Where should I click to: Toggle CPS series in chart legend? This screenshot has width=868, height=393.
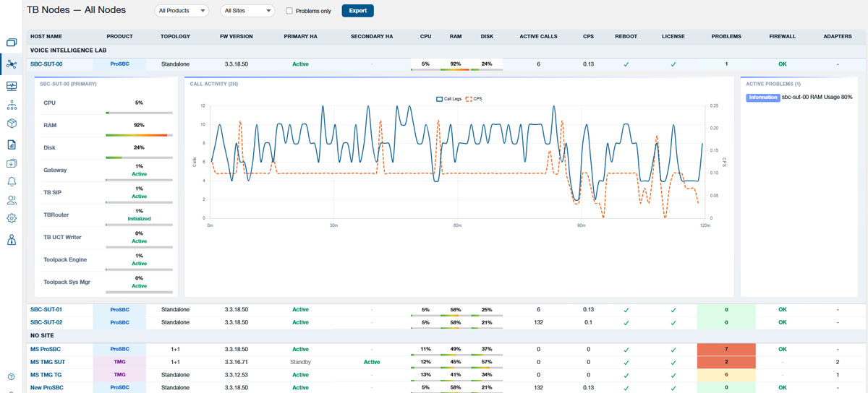coord(474,98)
